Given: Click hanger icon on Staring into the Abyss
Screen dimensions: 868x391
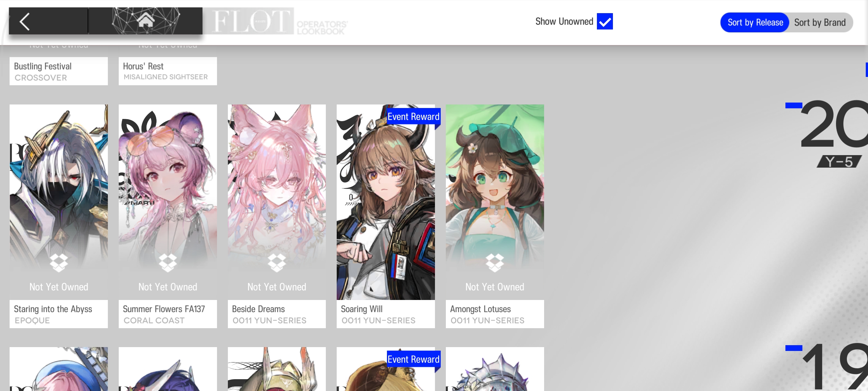Looking at the screenshot, I should point(59,263).
